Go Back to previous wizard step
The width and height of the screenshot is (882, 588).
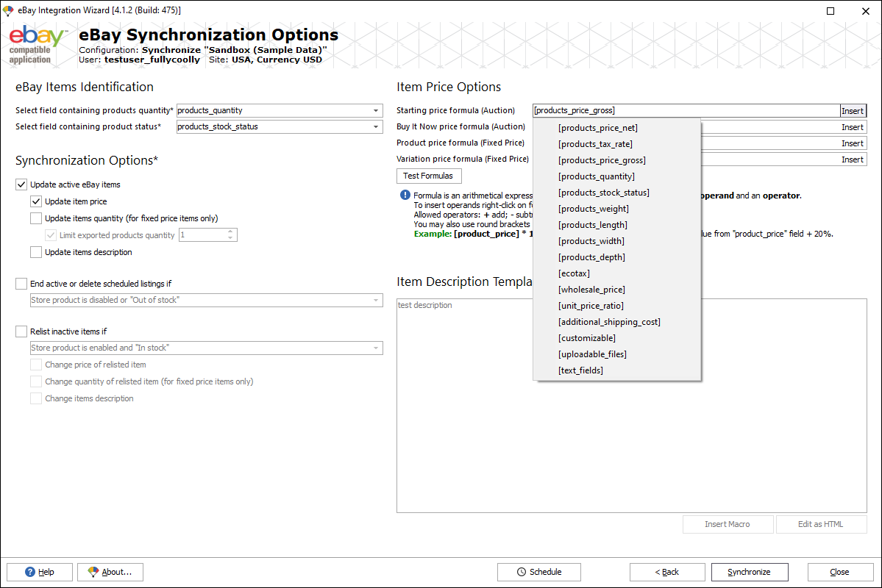(x=667, y=572)
